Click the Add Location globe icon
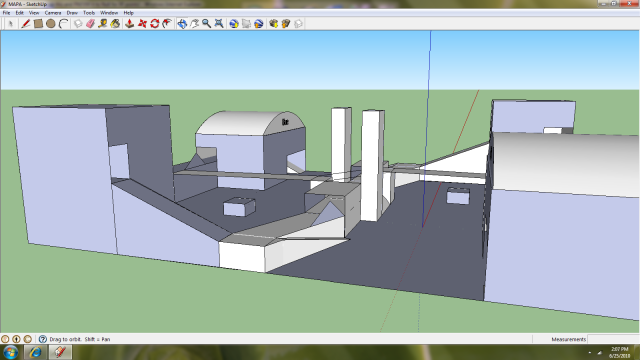 (x=234, y=24)
